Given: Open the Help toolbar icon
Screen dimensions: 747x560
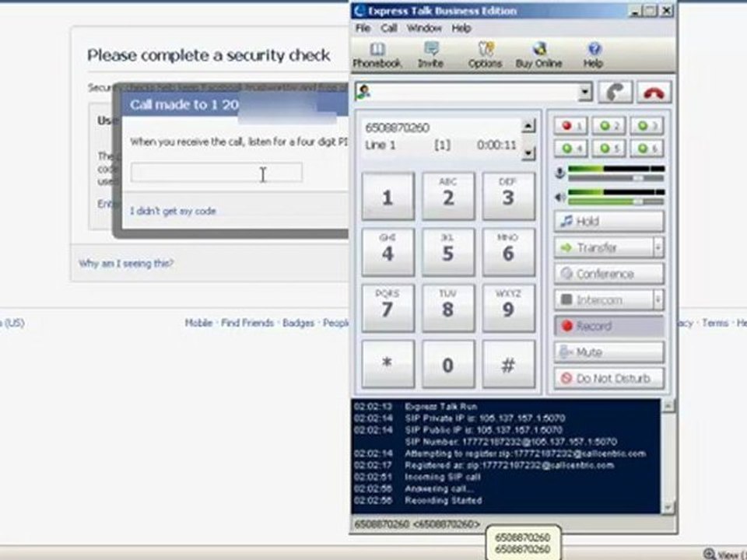Looking at the screenshot, I should [594, 55].
